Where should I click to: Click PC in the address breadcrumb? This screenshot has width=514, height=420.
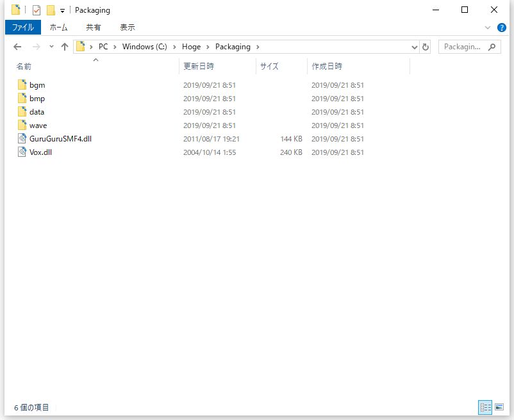tap(103, 47)
